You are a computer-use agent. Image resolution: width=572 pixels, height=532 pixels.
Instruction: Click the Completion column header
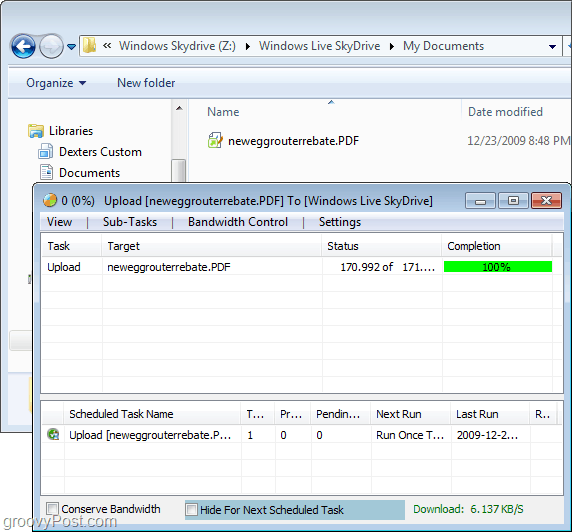tap(497, 246)
